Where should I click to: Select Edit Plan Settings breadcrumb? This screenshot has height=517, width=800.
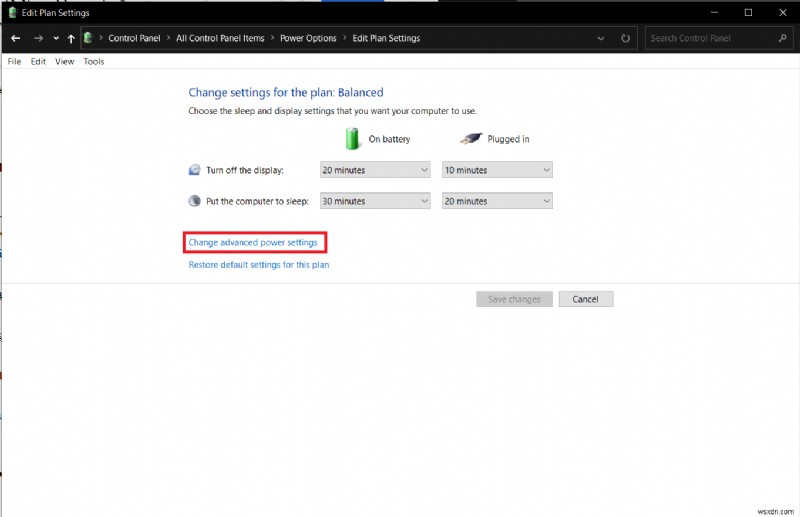click(386, 38)
